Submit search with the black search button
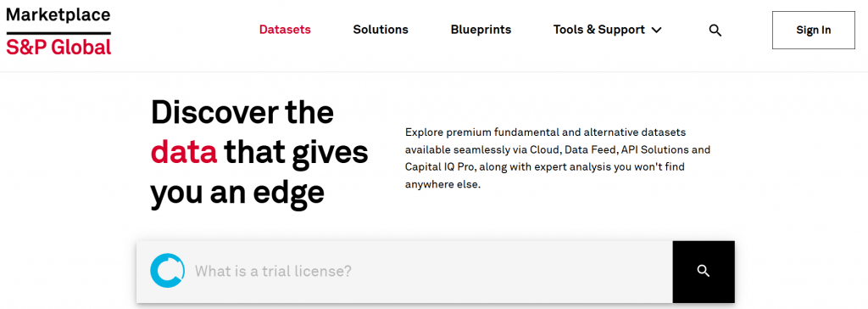 704,272
